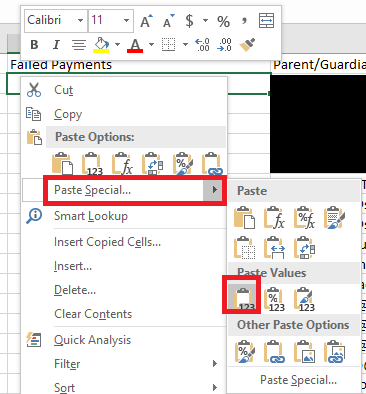Apply the yellow fill color

pyautogui.click(x=101, y=44)
